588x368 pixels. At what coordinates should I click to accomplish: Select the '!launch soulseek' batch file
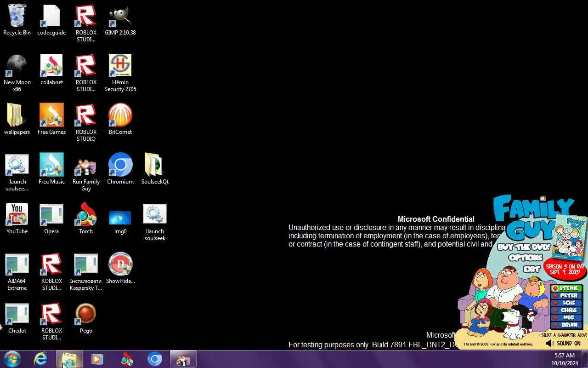pos(155,222)
